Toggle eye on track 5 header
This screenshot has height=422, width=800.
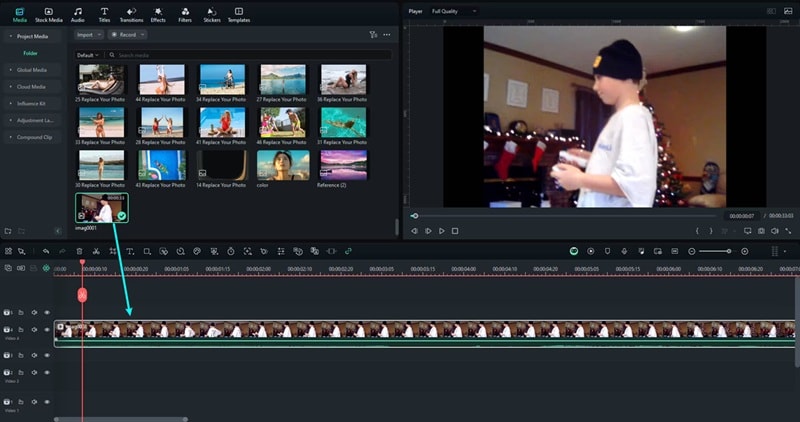click(x=47, y=312)
